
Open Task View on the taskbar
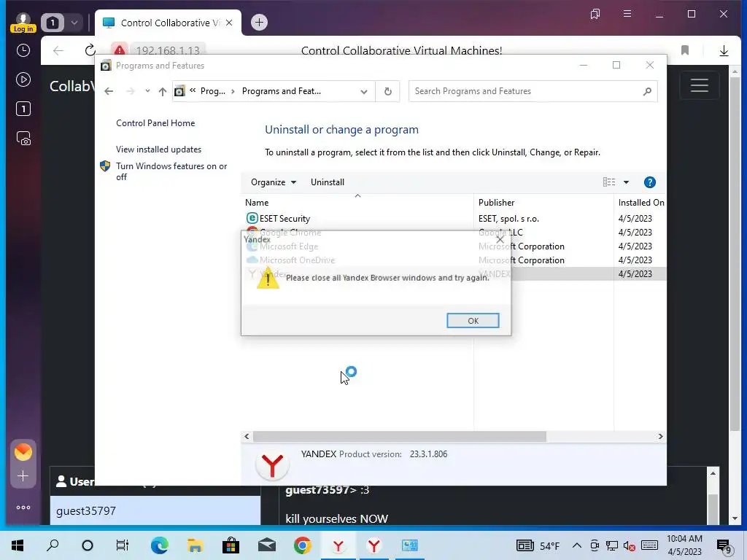pos(123,545)
